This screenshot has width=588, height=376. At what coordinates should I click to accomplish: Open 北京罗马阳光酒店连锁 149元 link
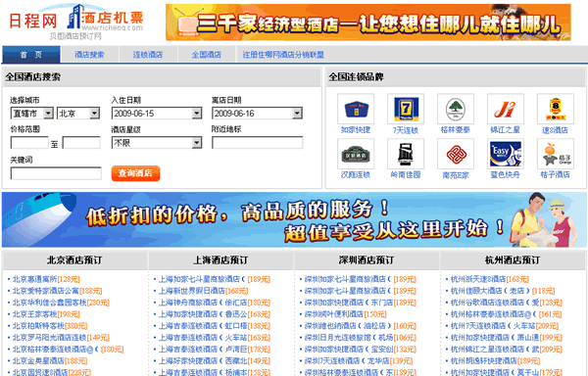pyautogui.click(x=61, y=338)
